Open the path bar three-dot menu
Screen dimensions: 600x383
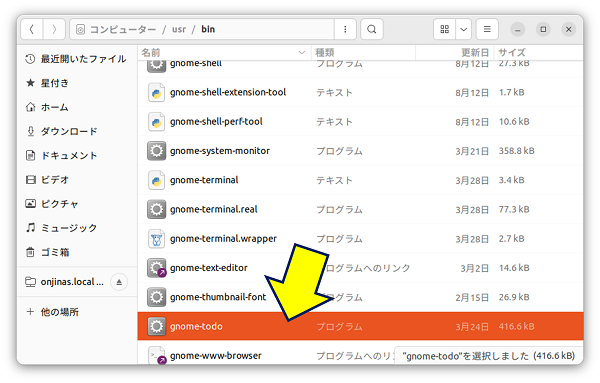coord(345,29)
